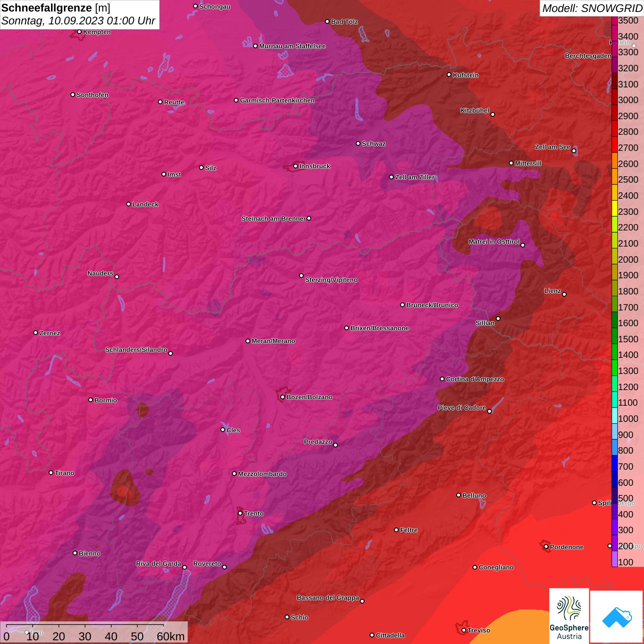
Task: Click the Schwaz location dot
Action: point(358,143)
